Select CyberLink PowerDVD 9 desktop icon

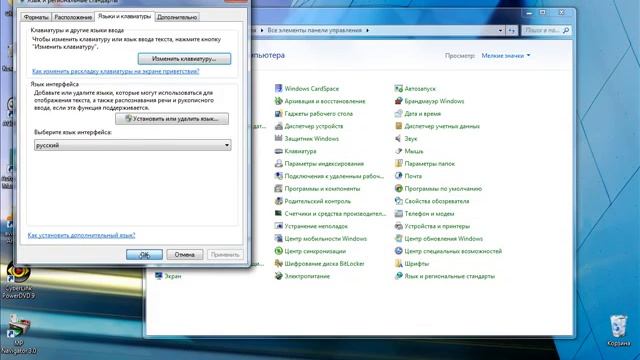18,281
